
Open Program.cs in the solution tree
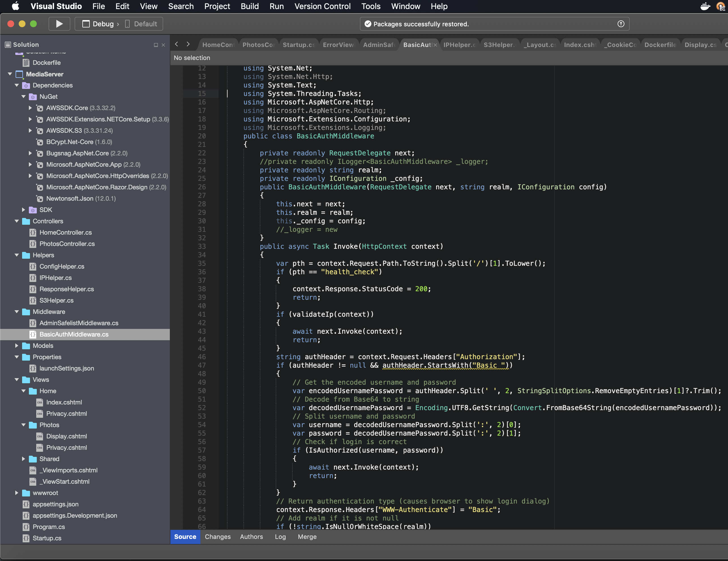coord(49,527)
